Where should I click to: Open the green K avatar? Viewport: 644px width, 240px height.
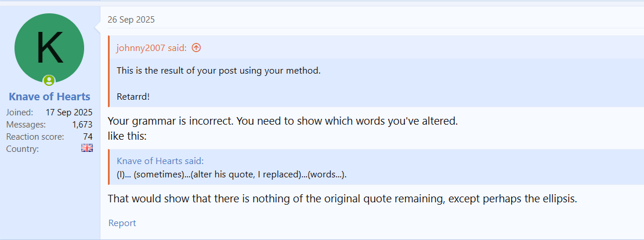click(49, 48)
